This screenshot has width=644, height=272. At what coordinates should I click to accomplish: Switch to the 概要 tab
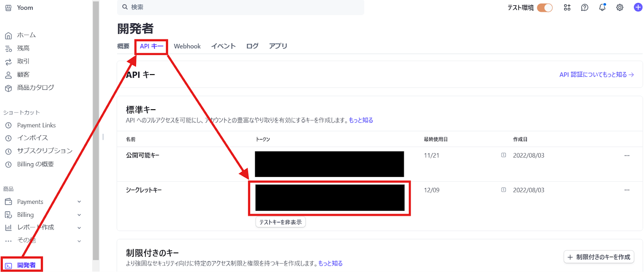click(x=123, y=46)
